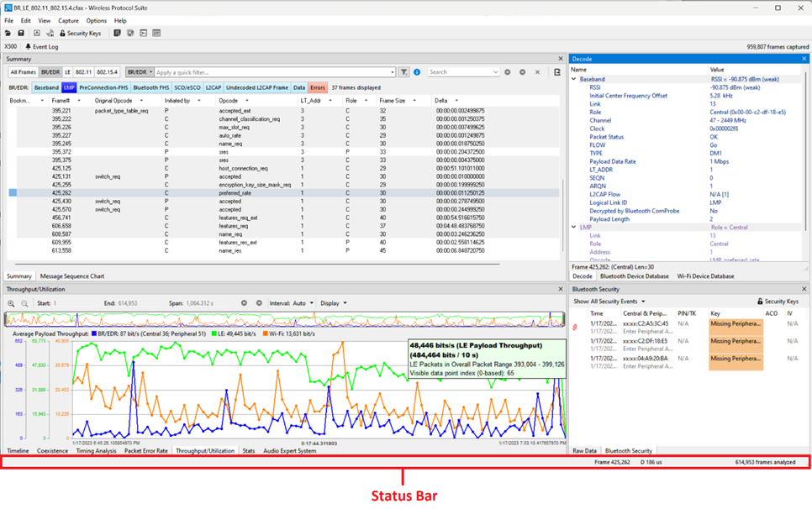The width and height of the screenshot is (812, 509).
Task: Click the blue info icon beside filter
Action: pyautogui.click(x=417, y=72)
